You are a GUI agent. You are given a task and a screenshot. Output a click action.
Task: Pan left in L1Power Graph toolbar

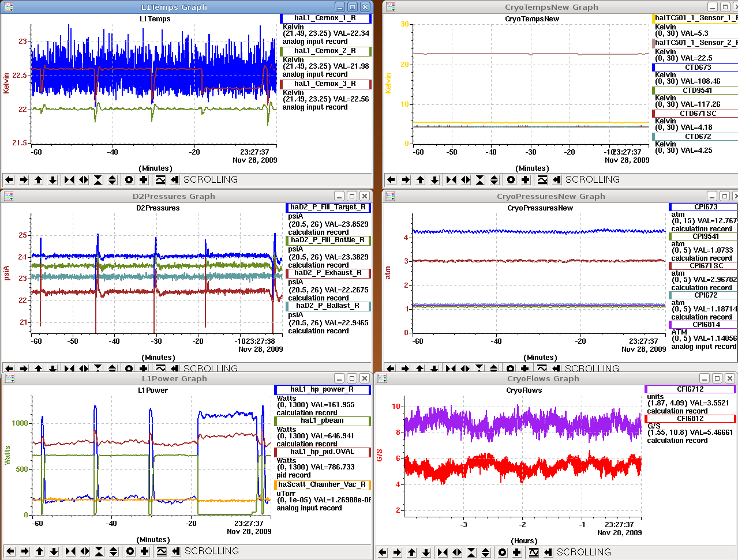coord(10,551)
